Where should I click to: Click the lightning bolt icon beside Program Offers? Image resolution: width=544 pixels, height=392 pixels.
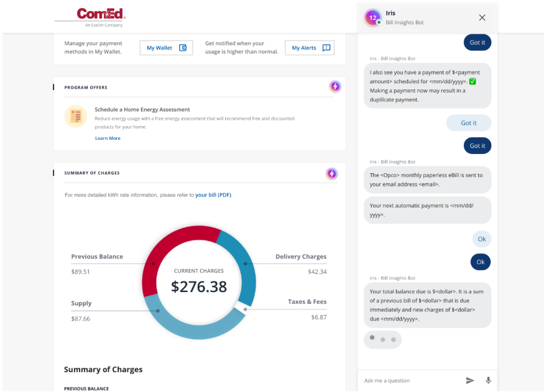[x=335, y=86]
